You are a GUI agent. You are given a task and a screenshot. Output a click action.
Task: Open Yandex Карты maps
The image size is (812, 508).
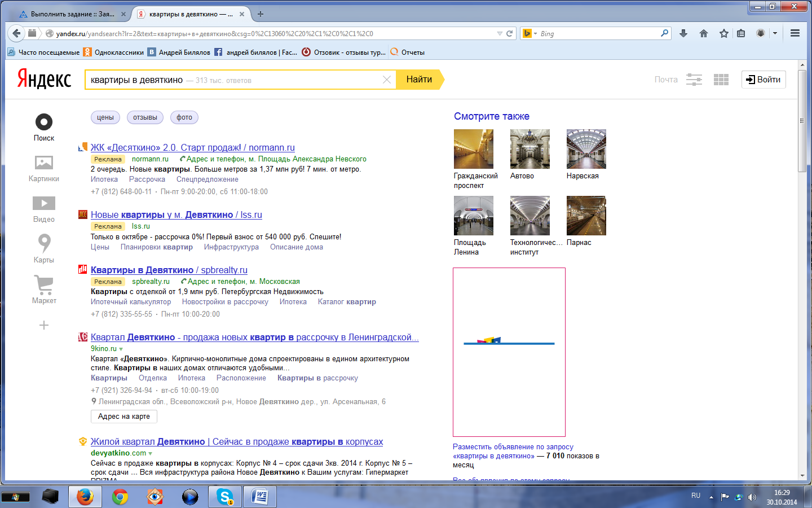click(44, 249)
